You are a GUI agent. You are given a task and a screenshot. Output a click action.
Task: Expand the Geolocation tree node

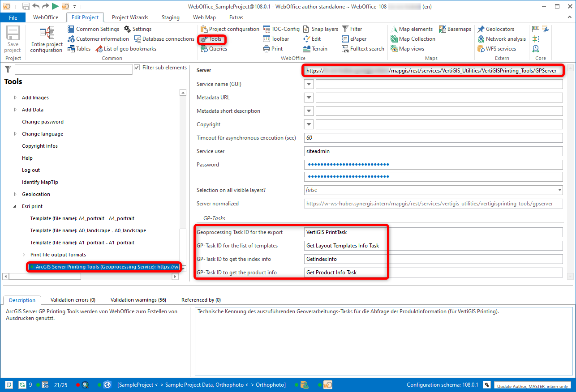[x=15, y=194]
